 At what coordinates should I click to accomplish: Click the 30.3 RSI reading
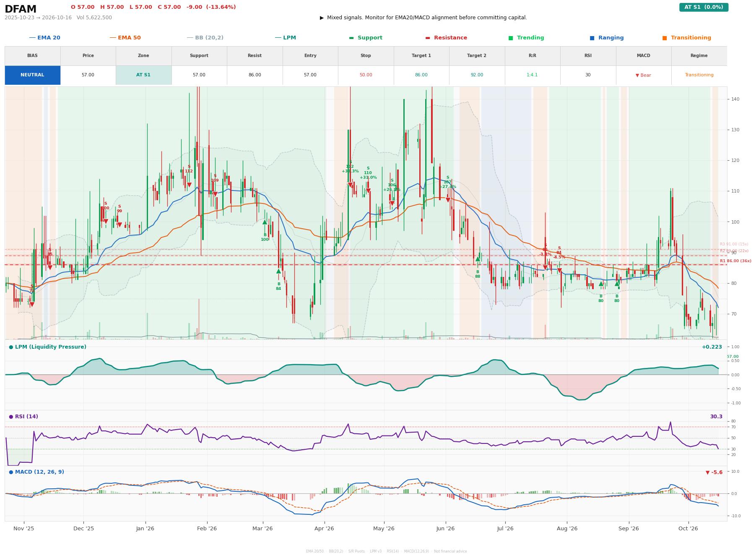click(716, 417)
